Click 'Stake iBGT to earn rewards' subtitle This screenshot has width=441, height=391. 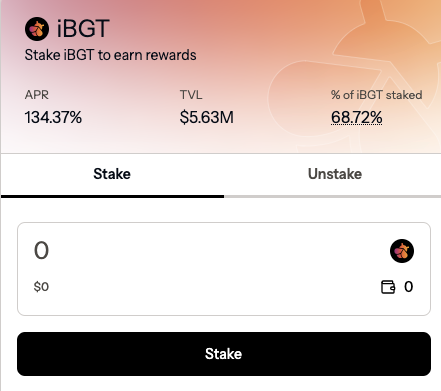point(110,55)
